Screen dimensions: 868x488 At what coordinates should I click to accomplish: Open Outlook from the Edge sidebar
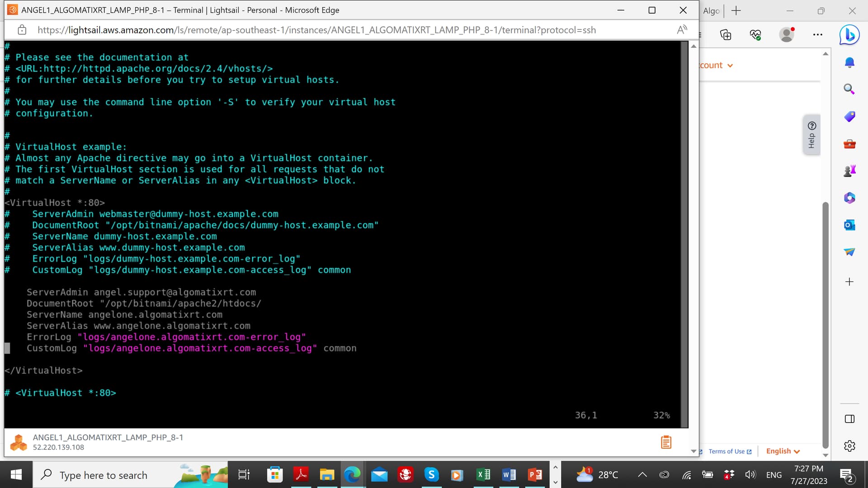click(849, 225)
